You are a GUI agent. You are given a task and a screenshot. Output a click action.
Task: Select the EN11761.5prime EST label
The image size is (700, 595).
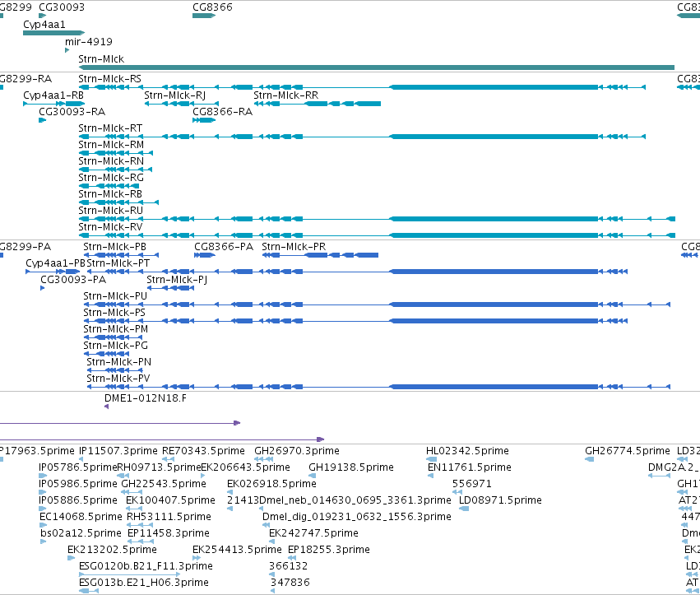tap(470, 467)
